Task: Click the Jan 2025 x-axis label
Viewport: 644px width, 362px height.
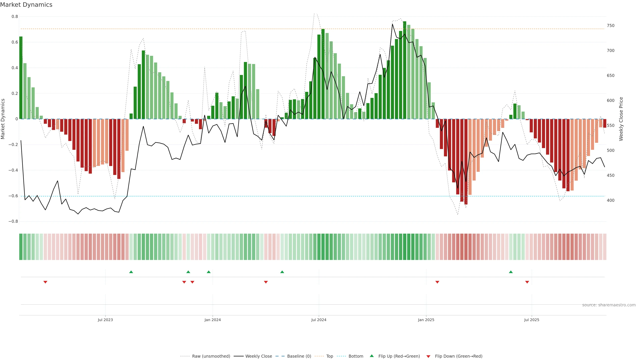Action: point(426,320)
